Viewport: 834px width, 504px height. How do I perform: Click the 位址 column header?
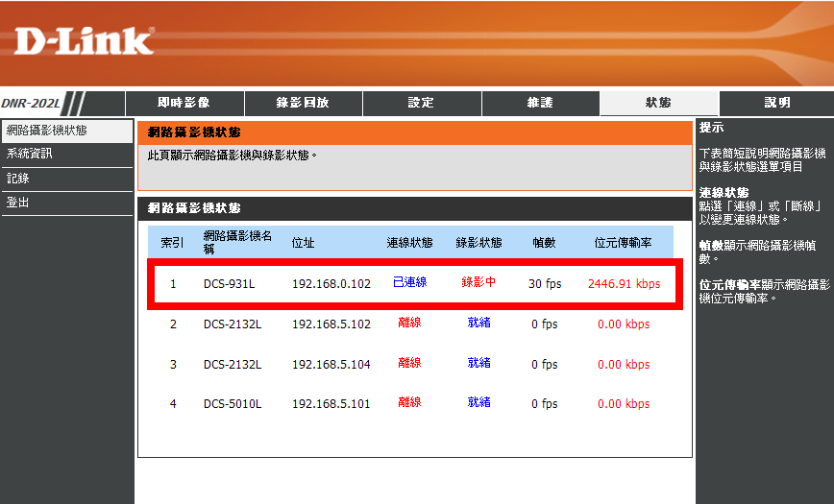point(304,243)
